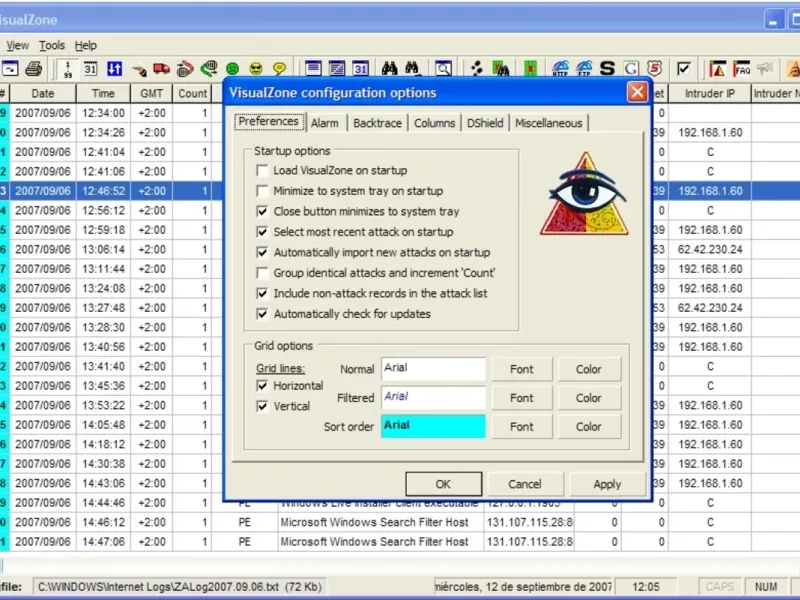Viewport: 800px width, 600px height.
Task: Toggle Vertical grid lines checkbox
Action: (262, 406)
